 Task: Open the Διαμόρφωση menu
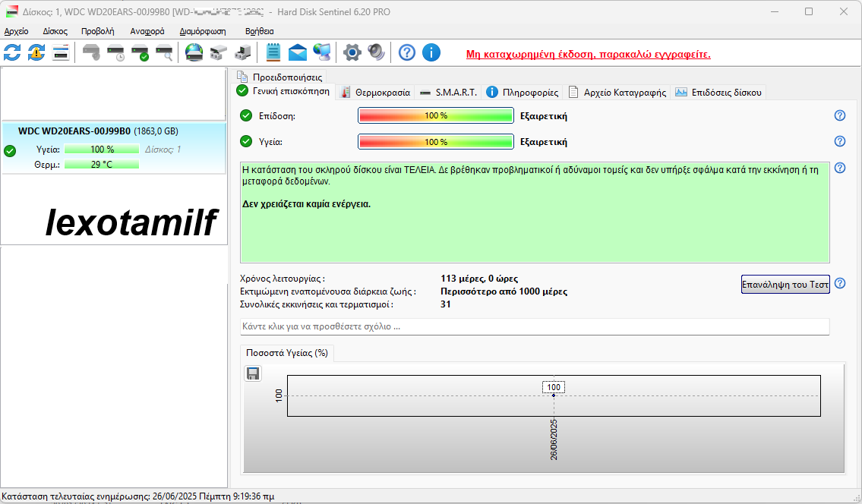pyautogui.click(x=202, y=31)
